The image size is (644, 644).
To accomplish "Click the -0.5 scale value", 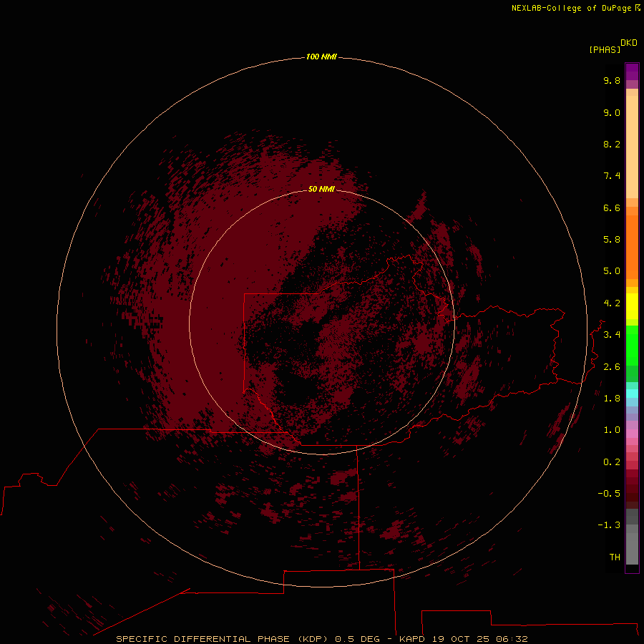I will (x=609, y=494).
